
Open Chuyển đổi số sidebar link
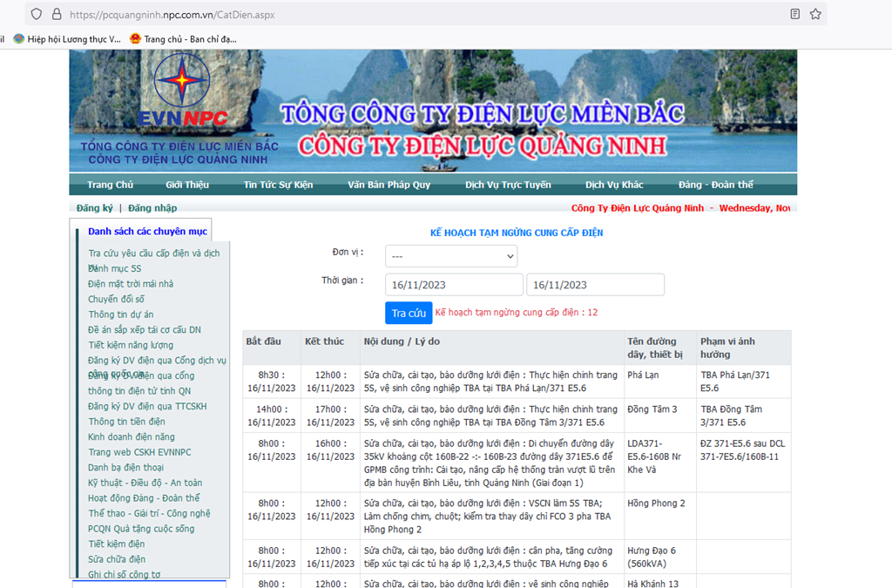click(116, 299)
